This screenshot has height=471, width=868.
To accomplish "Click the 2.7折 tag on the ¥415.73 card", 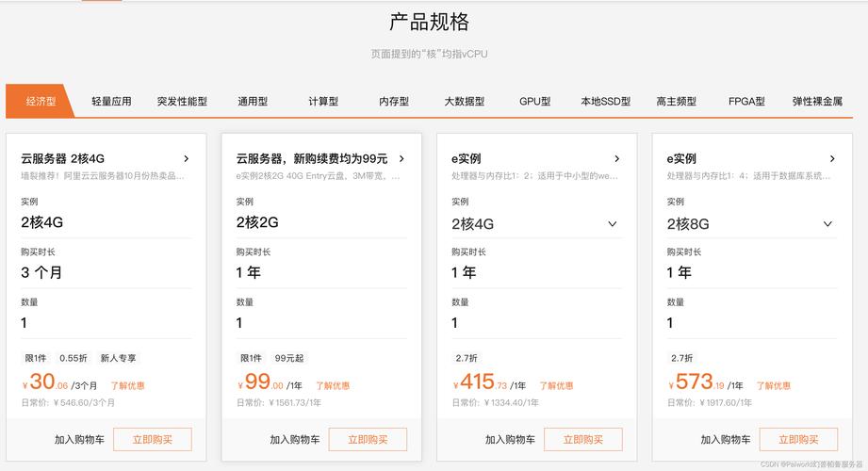I will [467, 358].
